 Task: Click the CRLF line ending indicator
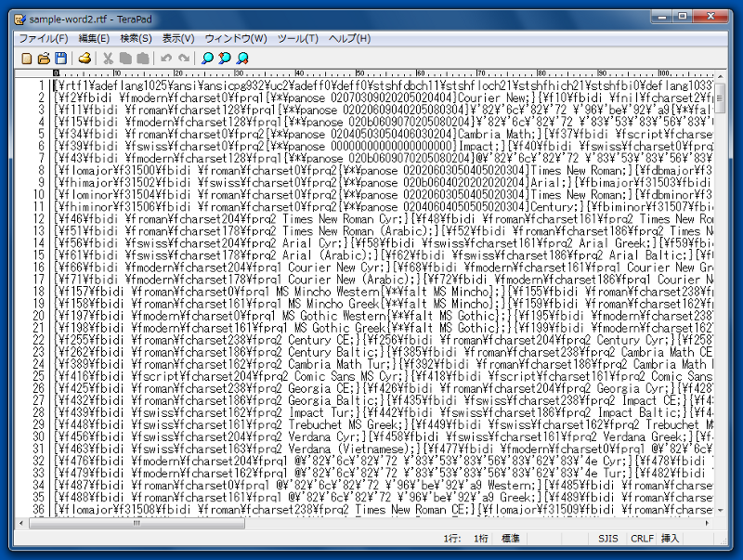[642, 538]
